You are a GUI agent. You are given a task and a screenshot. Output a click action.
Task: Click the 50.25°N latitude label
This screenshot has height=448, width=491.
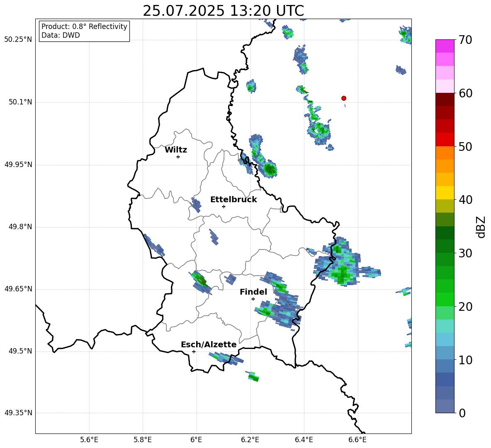18,40
